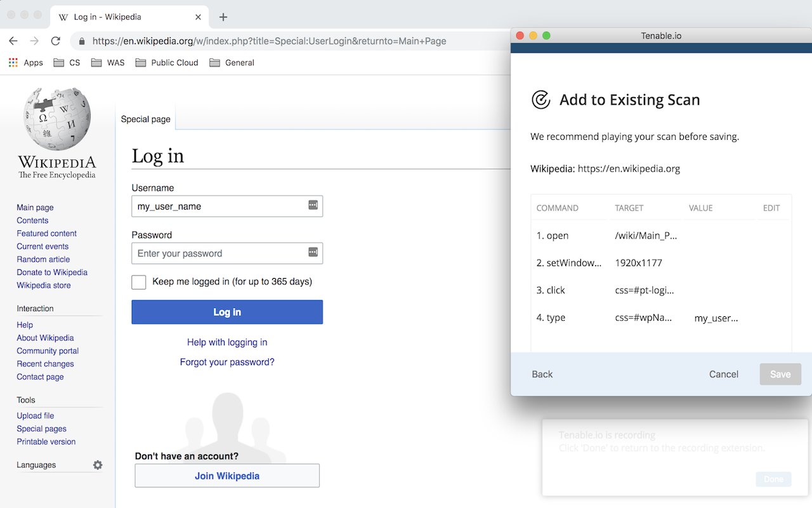Open a new browser tab
The width and height of the screenshot is (812, 508).
click(x=223, y=17)
